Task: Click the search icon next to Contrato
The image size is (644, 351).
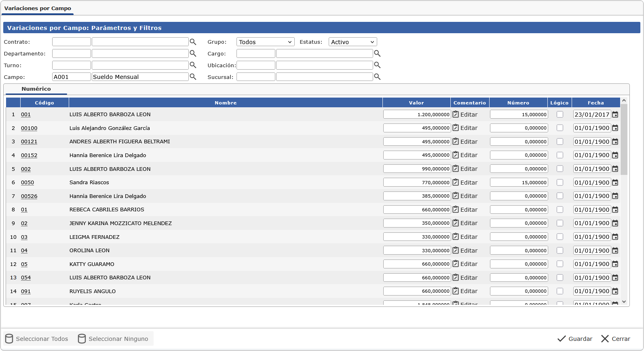Action: (193, 42)
